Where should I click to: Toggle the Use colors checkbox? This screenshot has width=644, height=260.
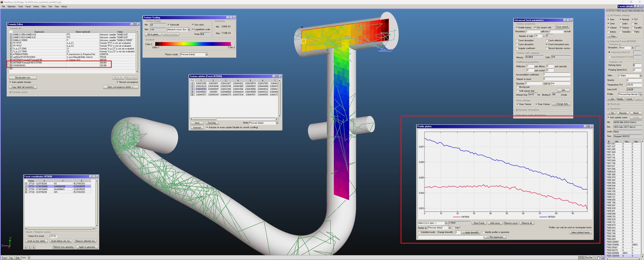193,25
